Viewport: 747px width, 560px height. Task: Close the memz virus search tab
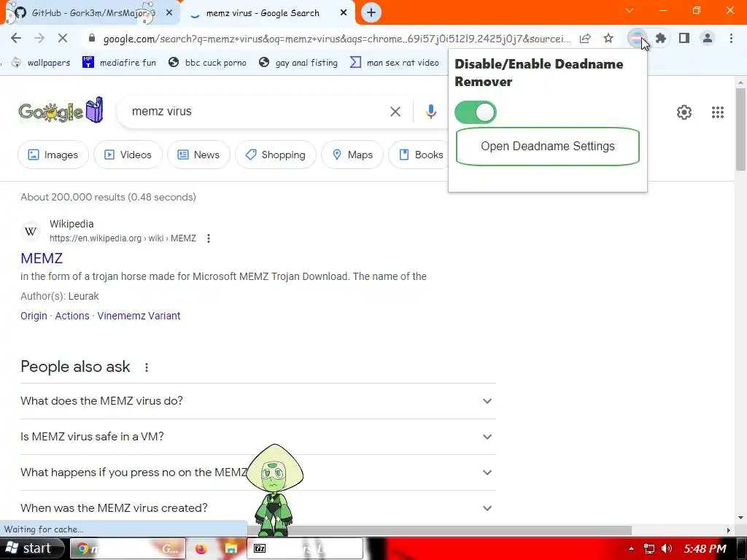click(x=344, y=13)
